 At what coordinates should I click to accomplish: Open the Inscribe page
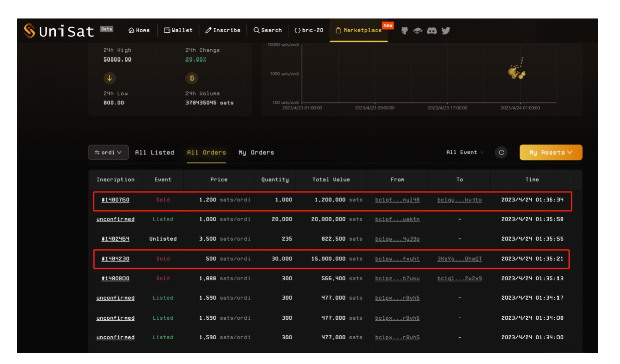tap(223, 30)
